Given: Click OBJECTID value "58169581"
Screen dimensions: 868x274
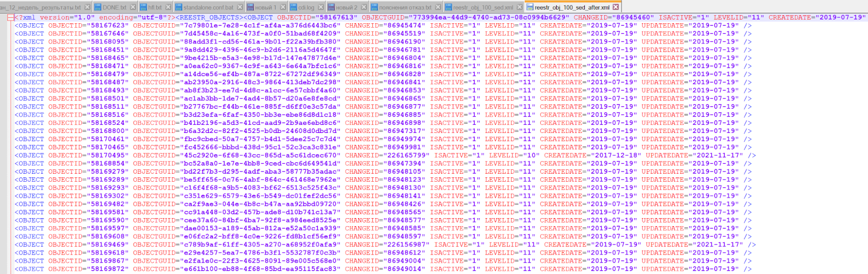Looking at the screenshot, I should pyautogui.click(x=107, y=213).
